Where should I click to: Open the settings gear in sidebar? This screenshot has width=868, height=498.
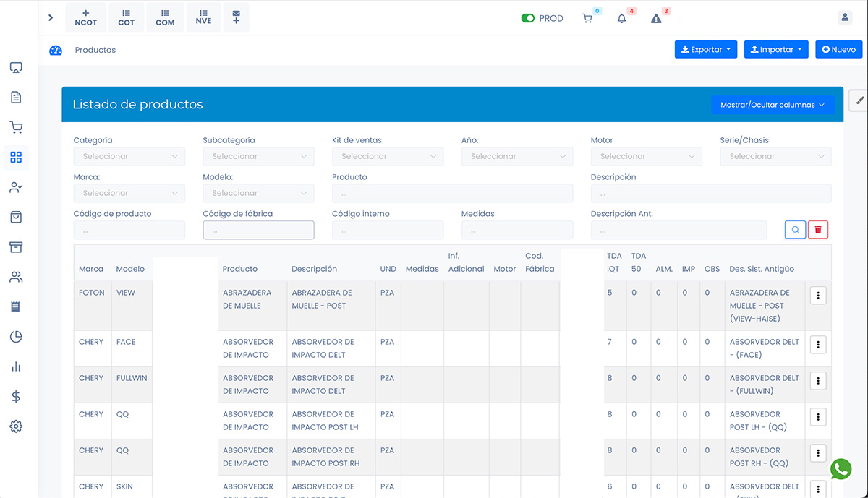pos(16,426)
